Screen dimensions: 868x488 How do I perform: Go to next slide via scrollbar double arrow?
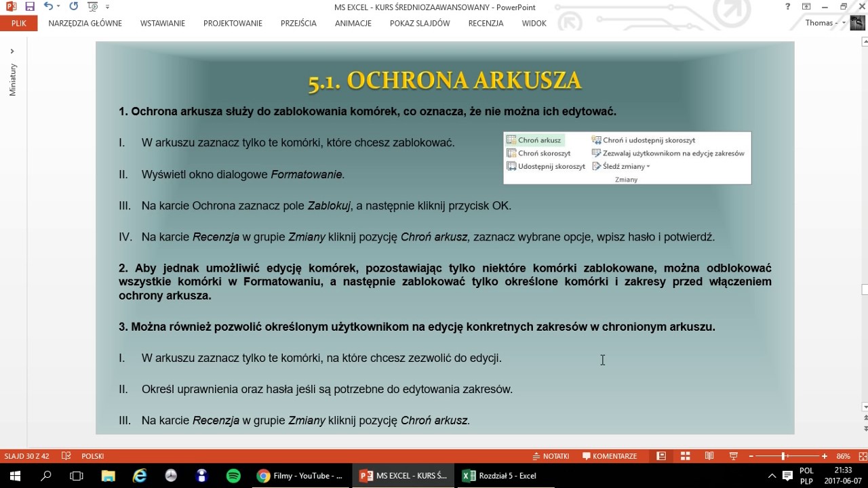pyautogui.click(x=865, y=429)
